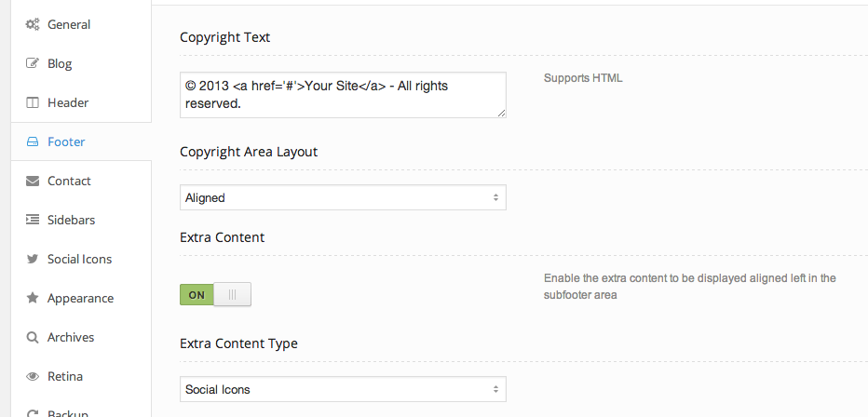Click the Twitter bird icon for Social Icons
Screen dimensions: 868x417
(x=33, y=260)
